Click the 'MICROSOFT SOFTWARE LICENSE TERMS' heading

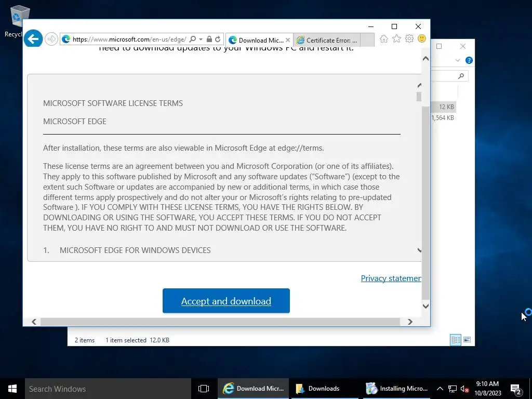click(113, 103)
